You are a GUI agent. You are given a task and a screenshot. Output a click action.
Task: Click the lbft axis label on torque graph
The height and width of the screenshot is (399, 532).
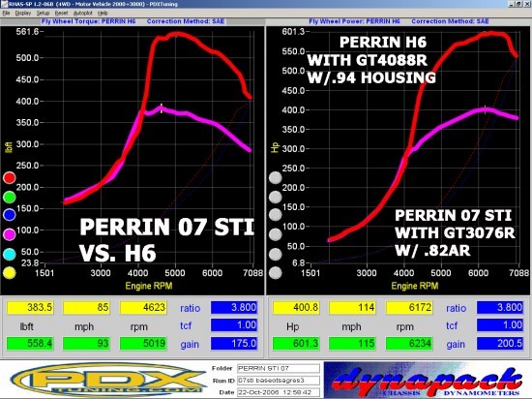click(9, 147)
